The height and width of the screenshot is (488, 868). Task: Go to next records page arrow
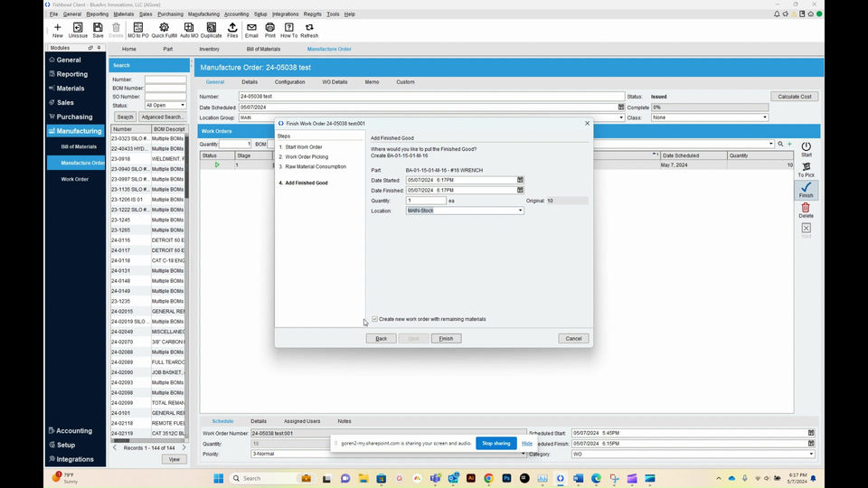(184, 447)
